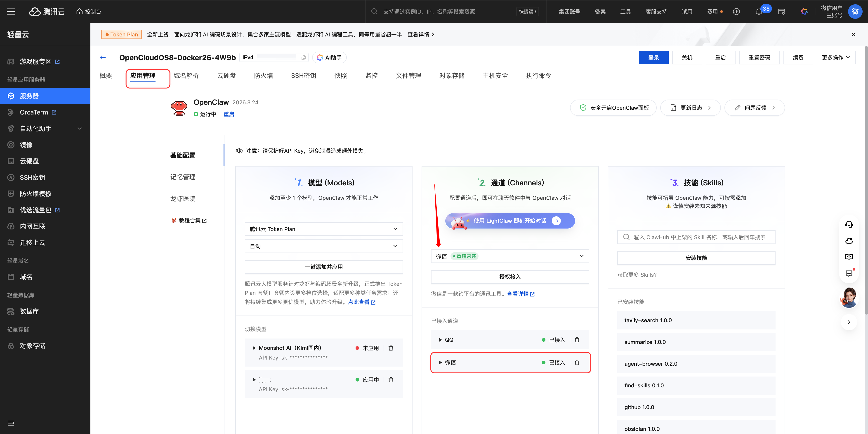This screenshot has width=868, height=434.
Task: Click the 镜像 sidebar icon
Action: [x=10, y=145]
